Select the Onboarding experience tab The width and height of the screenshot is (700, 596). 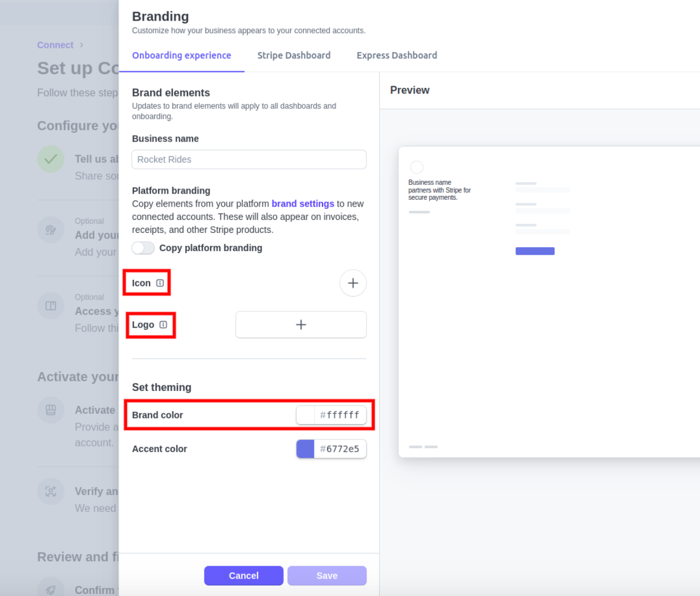tap(182, 55)
